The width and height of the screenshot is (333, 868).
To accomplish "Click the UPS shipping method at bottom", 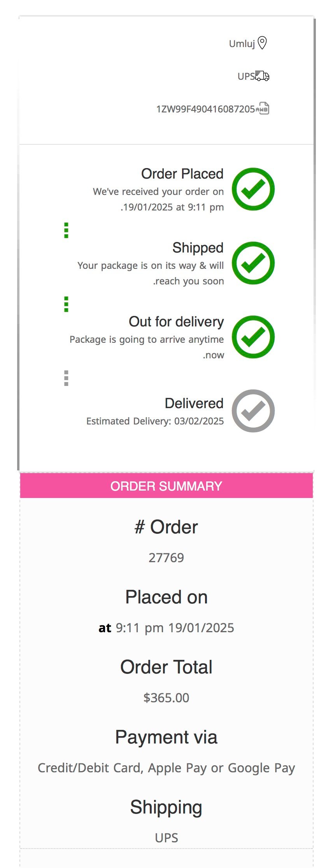I will point(166,838).
